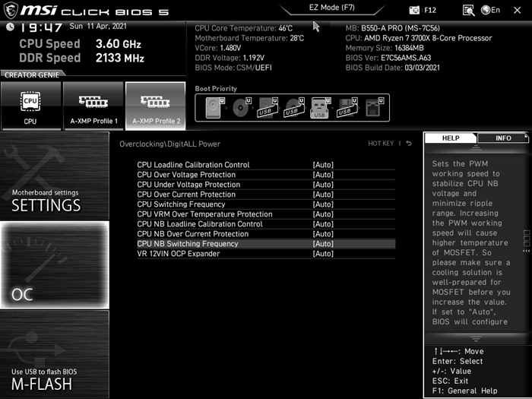
Task: Click MB: B550-A PRO (MS-7C56) text
Action: pos(393,28)
